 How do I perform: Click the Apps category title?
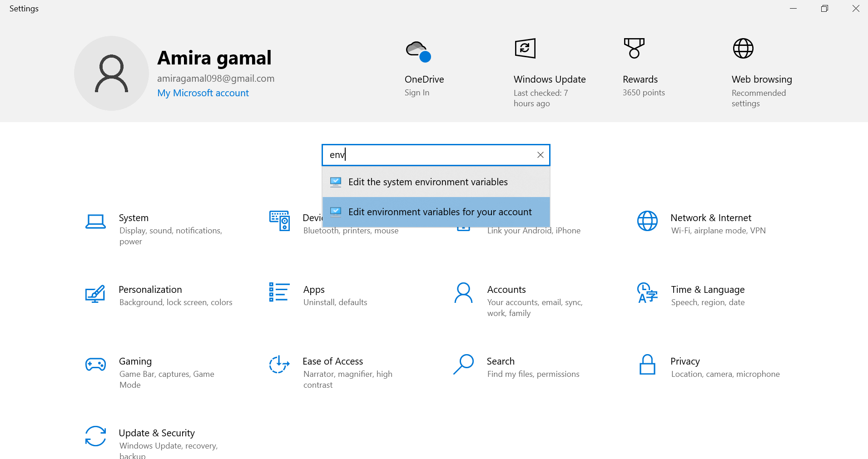[x=314, y=290]
